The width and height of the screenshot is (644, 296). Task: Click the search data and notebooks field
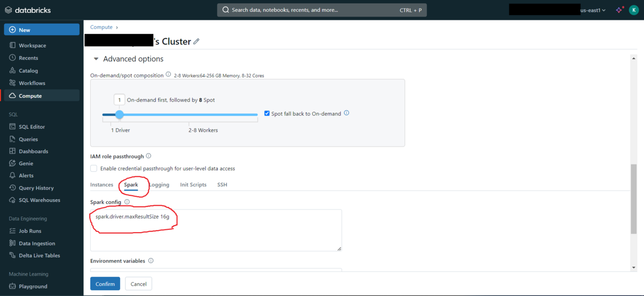322,10
